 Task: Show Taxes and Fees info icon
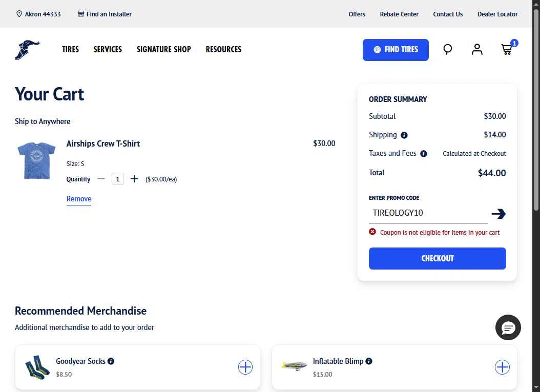(424, 154)
